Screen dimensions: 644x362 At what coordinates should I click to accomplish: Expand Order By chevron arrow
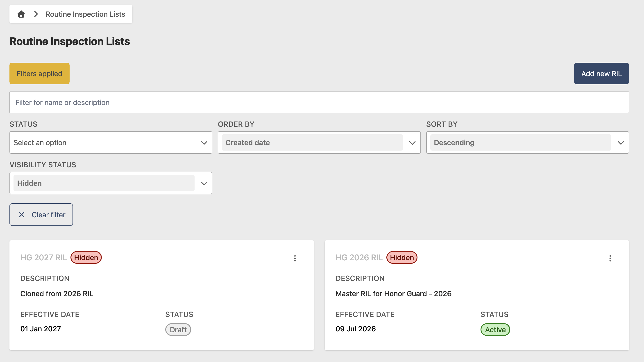412,143
